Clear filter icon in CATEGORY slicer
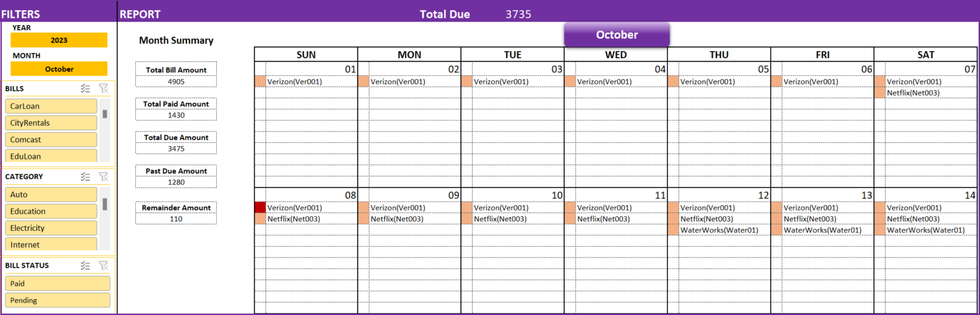The height and width of the screenshot is (315, 980). pyautogui.click(x=103, y=177)
